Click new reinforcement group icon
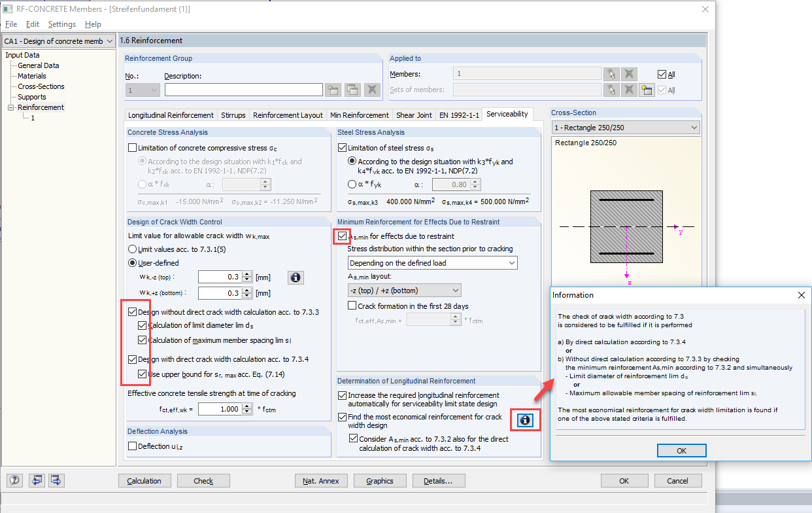812x513 pixels. coord(333,90)
